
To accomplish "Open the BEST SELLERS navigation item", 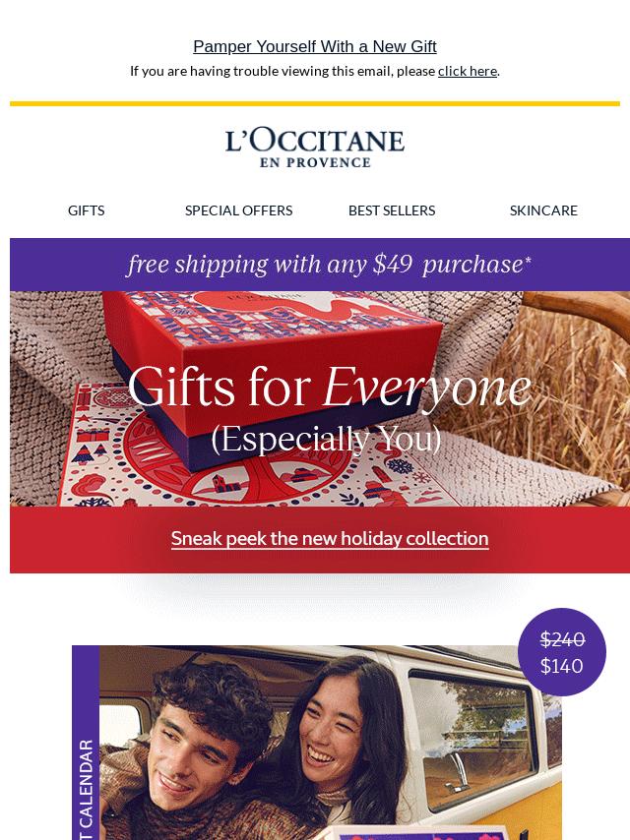I will pyautogui.click(x=392, y=210).
